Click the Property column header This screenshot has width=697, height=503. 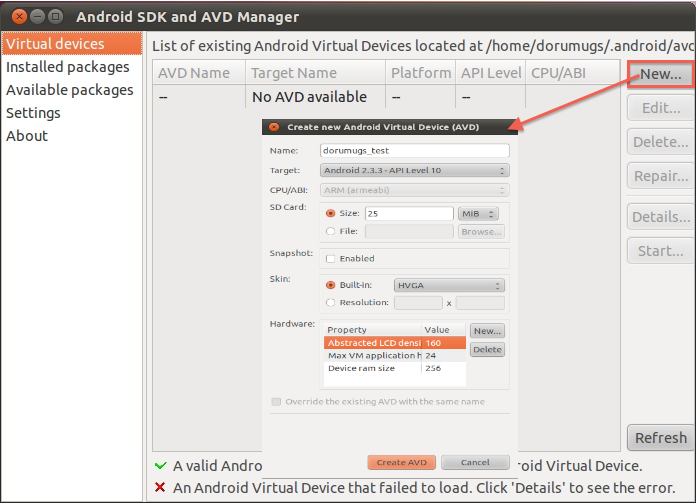click(373, 330)
